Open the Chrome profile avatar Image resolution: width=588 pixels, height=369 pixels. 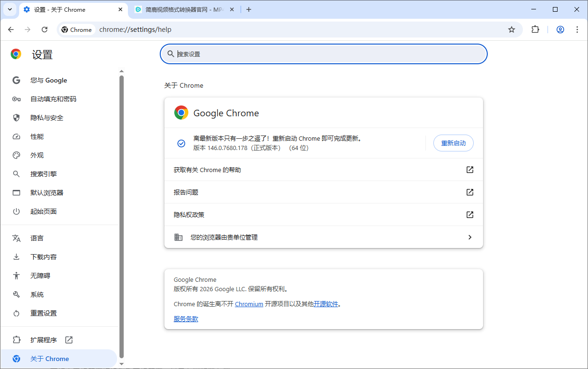click(x=560, y=29)
